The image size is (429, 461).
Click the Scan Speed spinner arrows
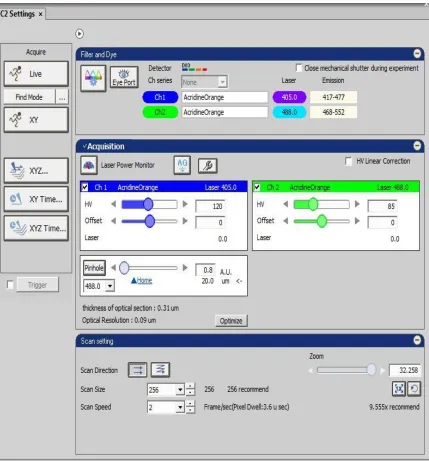coord(190,407)
